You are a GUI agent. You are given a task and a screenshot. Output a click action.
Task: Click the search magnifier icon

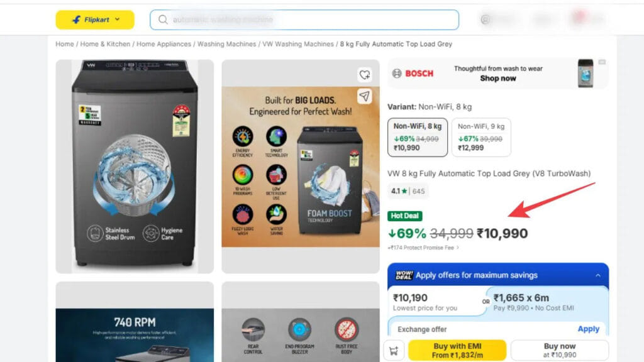pyautogui.click(x=163, y=19)
